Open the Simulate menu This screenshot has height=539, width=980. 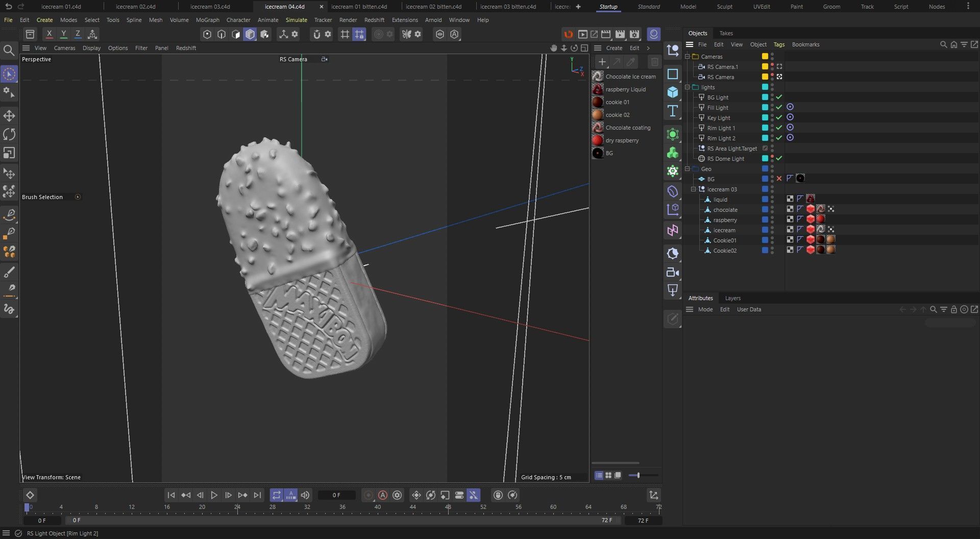(x=296, y=20)
